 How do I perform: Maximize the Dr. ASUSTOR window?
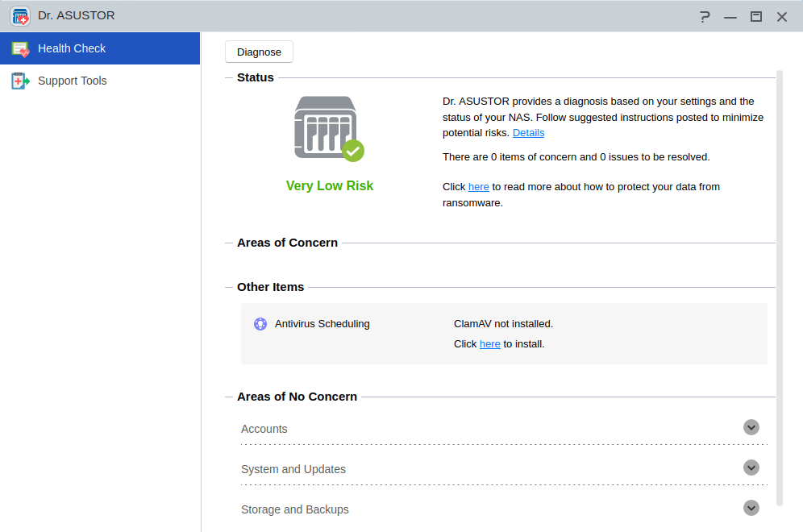(756, 16)
